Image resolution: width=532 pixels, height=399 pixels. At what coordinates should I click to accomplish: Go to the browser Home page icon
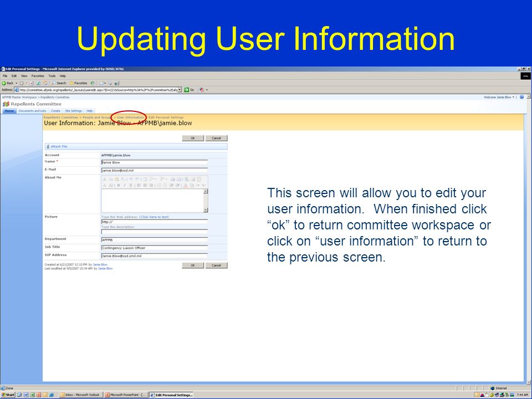point(45,83)
